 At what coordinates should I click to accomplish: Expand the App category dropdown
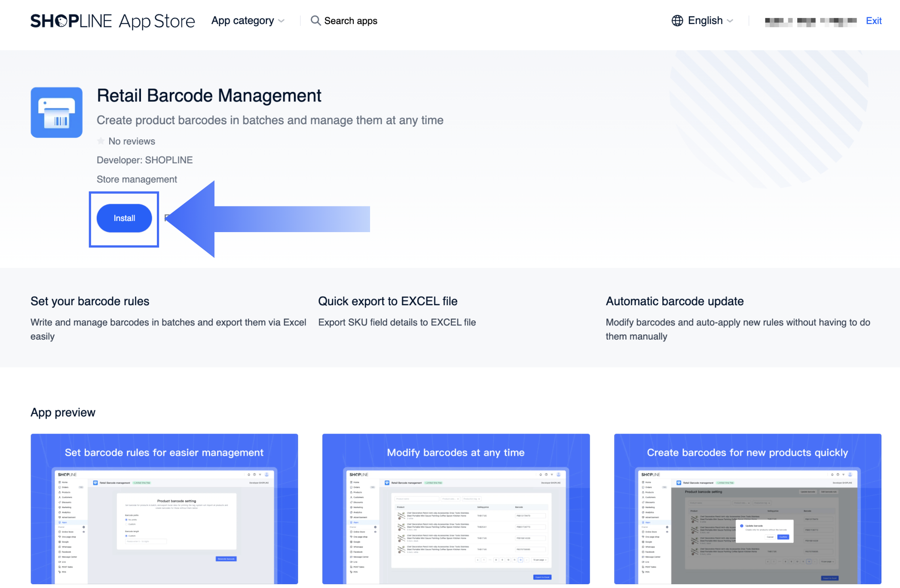coord(243,21)
